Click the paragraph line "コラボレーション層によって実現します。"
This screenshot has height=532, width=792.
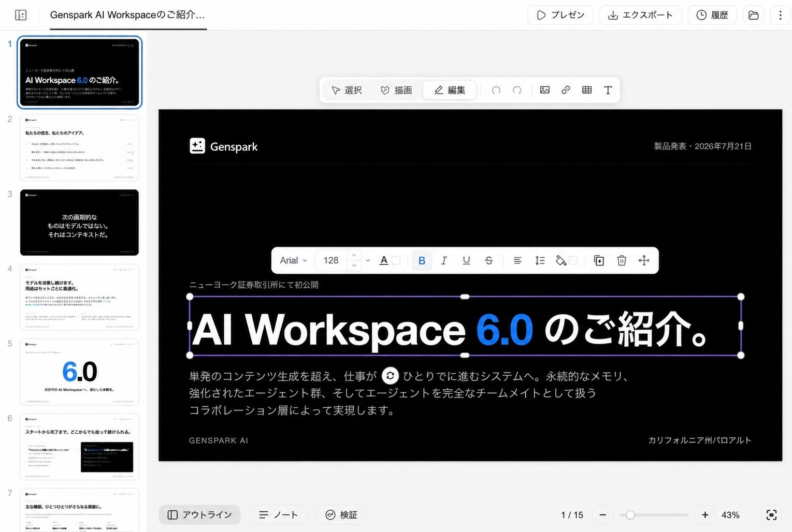click(293, 410)
